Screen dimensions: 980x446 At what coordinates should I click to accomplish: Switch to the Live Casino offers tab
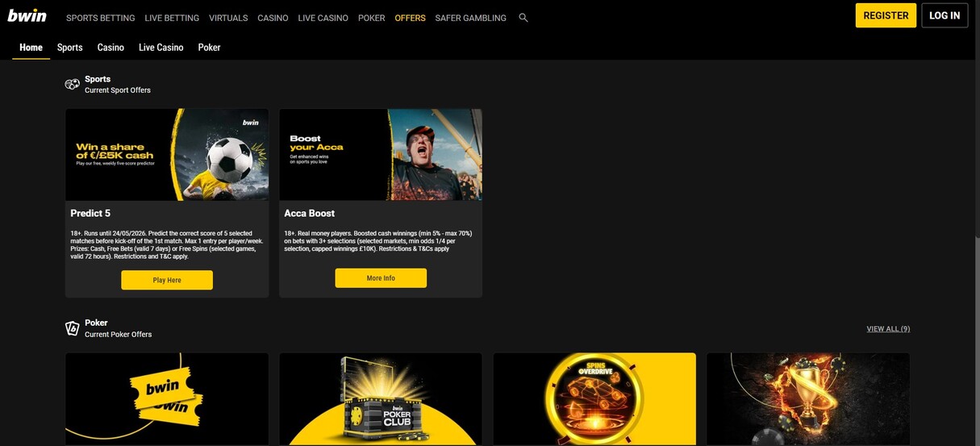[161, 48]
